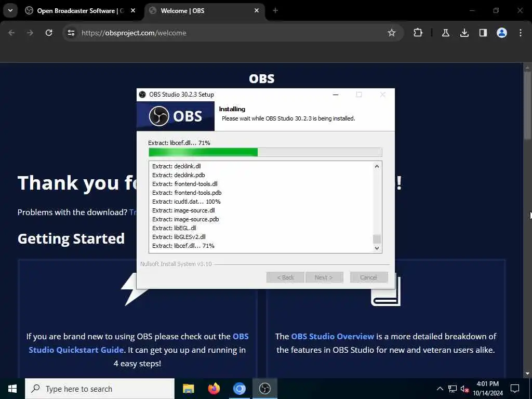
Task: Click the disabled Back button in installer
Action: (x=285, y=277)
